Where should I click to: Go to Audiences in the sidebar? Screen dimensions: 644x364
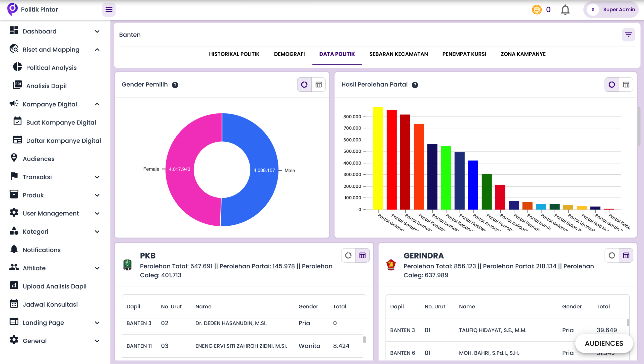(x=38, y=159)
